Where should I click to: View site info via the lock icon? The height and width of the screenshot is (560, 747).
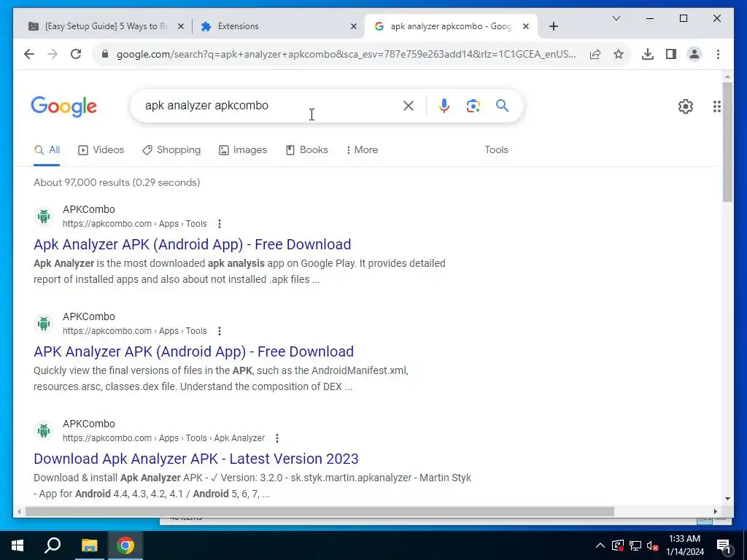105,54
